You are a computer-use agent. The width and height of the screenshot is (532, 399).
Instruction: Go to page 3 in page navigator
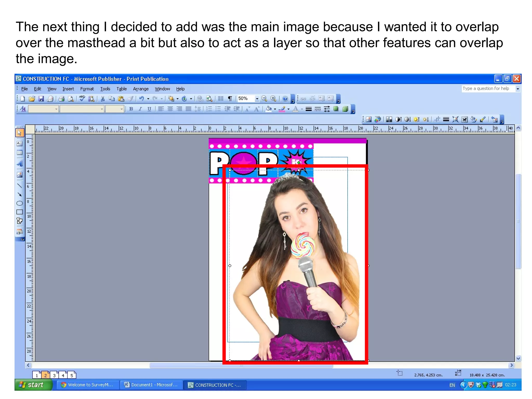[54, 375]
